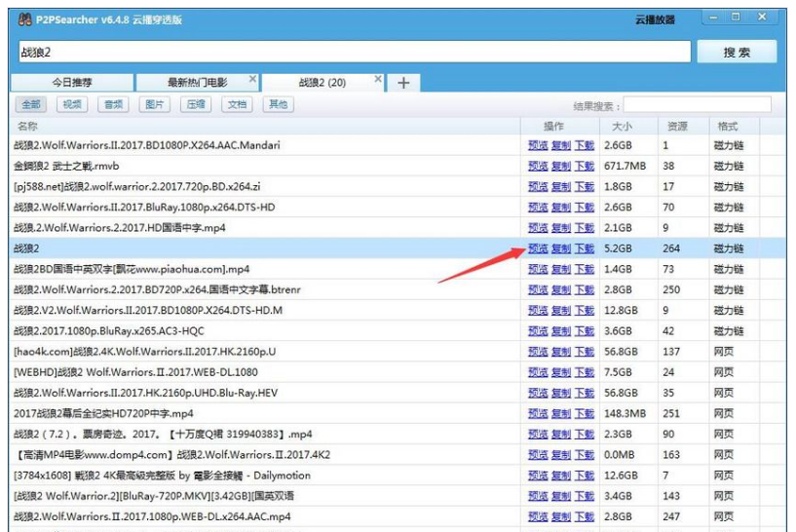Add a new tab with plus button

(x=403, y=83)
